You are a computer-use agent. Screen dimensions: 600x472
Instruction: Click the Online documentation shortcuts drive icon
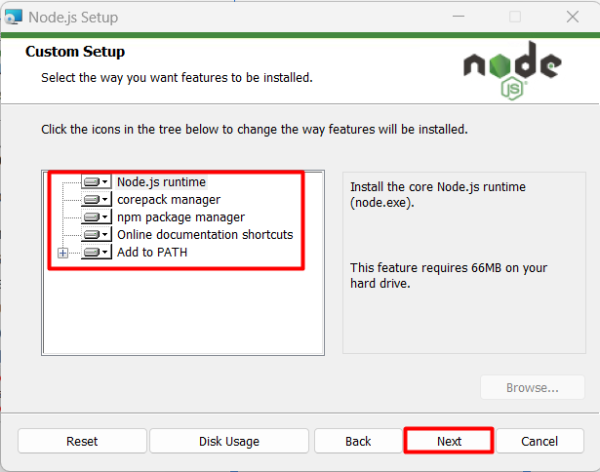pos(96,235)
